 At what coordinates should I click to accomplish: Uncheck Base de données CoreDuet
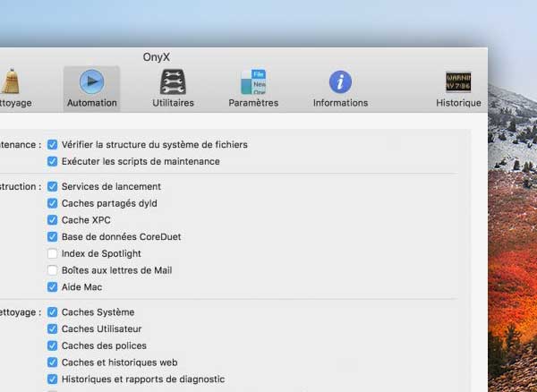[53, 237]
